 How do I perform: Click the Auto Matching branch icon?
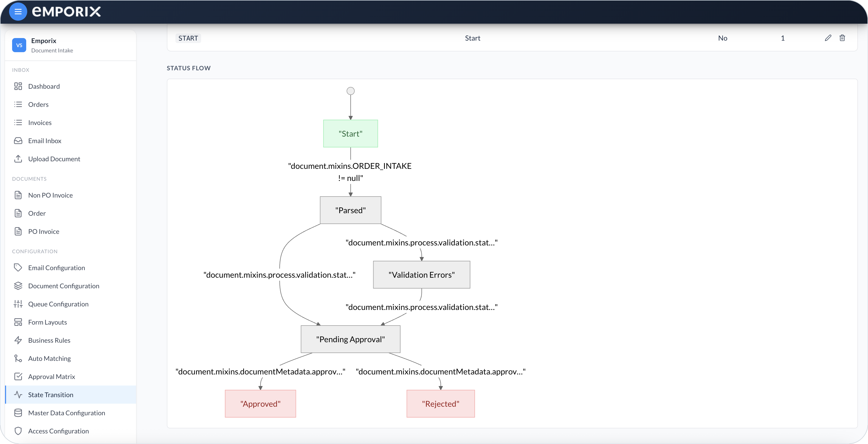(x=18, y=358)
